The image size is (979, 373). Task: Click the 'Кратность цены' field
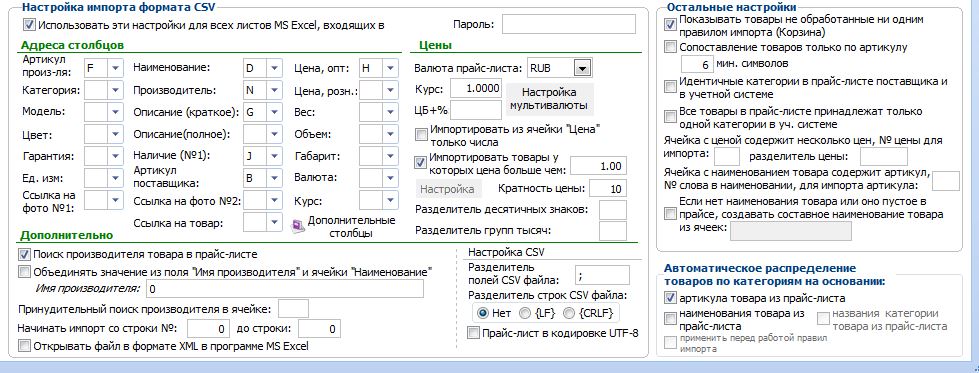click(608, 189)
